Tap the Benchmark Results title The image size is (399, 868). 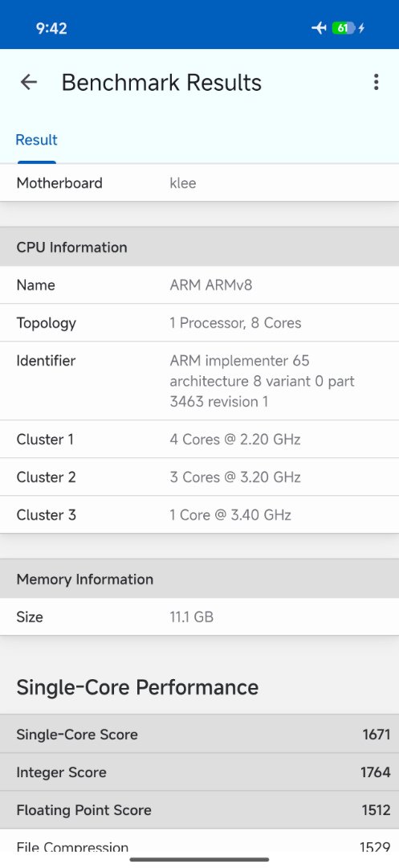click(x=161, y=83)
